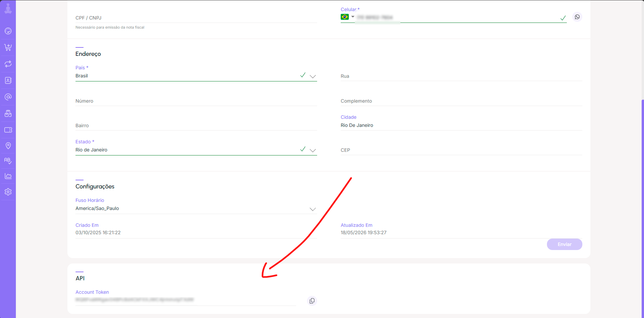
Task: Open the product boxes sidebar icon
Action: click(x=8, y=113)
